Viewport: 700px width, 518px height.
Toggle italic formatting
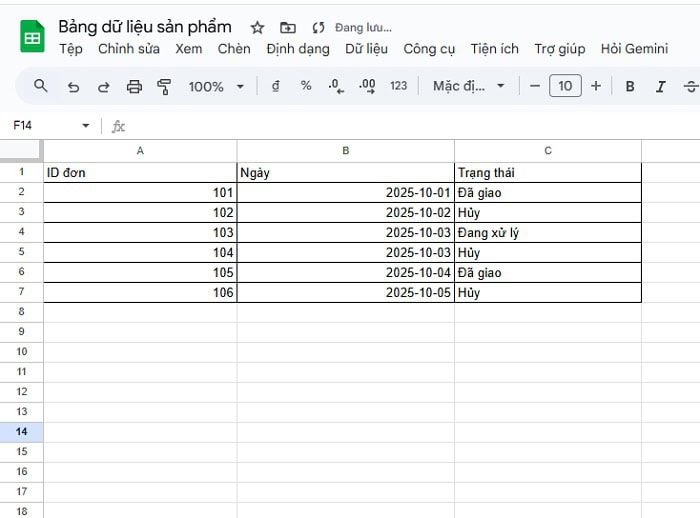(661, 86)
